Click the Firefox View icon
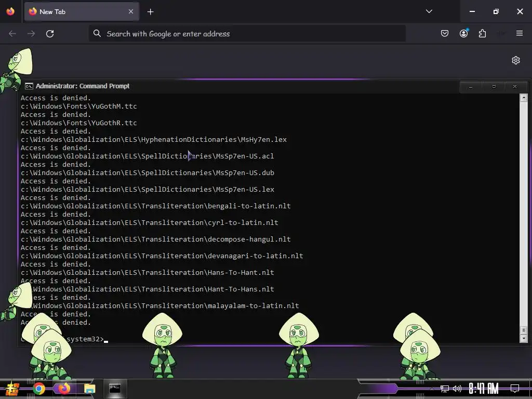Image resolution: width=532 pixels, height=399 pixels. [x=10, y=11]
